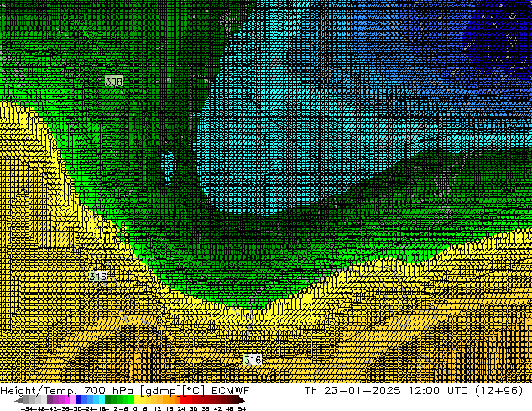Screen dimensions: 532x411
Task: Select the grey left arrow of the color scale
Action: click(19, 400)
